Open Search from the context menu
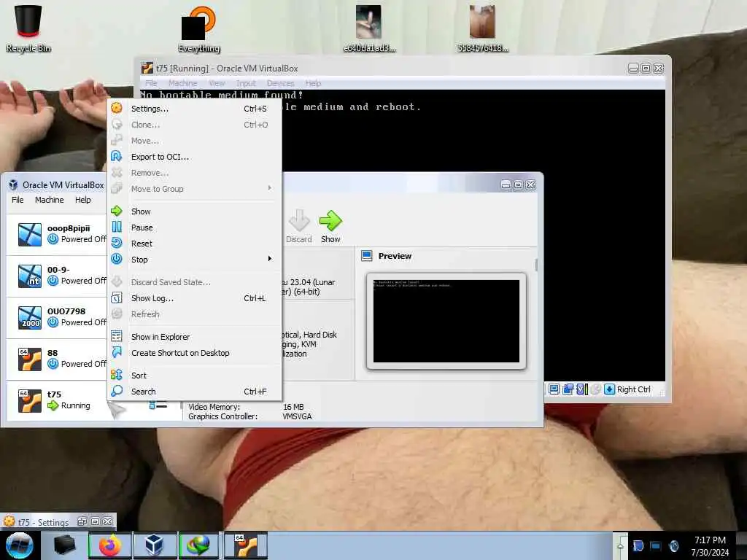Image resolution: width=747 pixels, height=560 pixels. pos(195,392)
